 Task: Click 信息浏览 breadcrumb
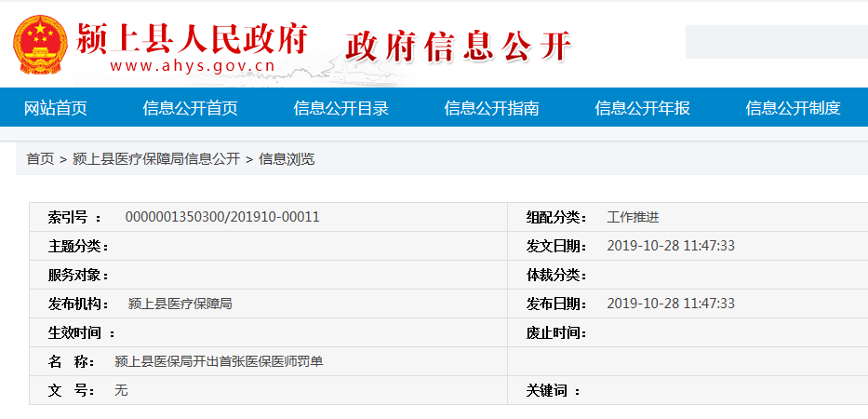287,159
